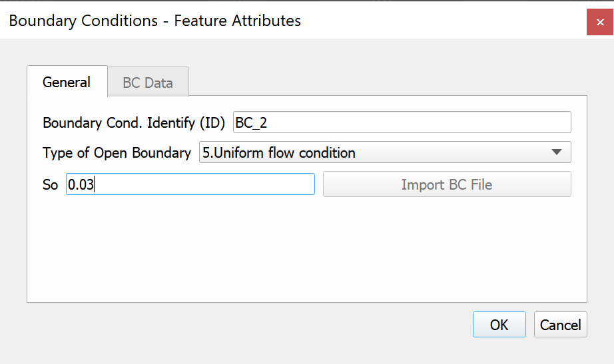This screenshot has height=364, width=614.
Task: Cancel the feature attributes dialog
Action: tap(560, 325)
